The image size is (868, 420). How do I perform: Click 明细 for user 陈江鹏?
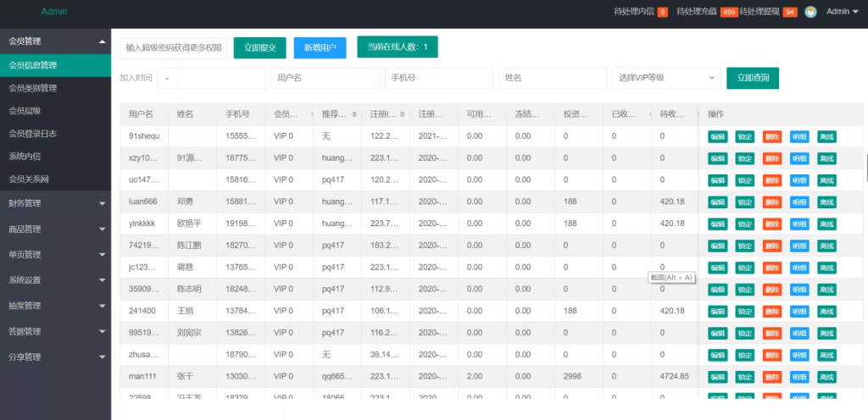(799, 246)
